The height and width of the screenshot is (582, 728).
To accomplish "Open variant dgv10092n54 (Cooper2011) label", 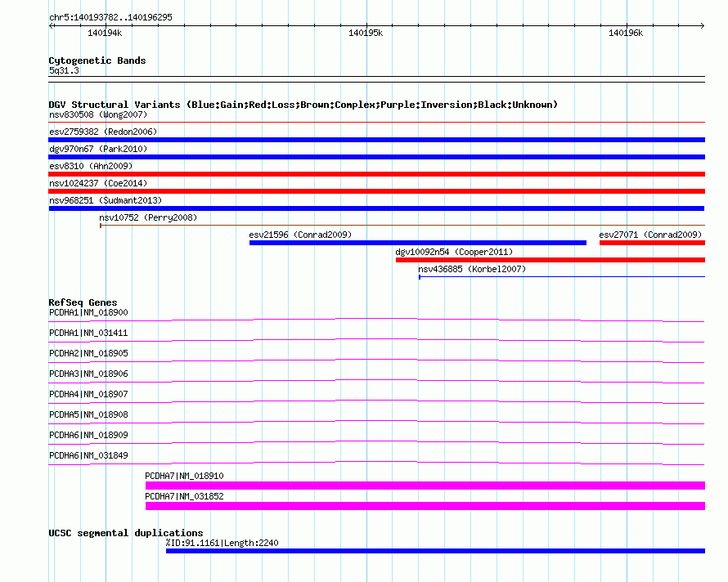I will [454, 252].
